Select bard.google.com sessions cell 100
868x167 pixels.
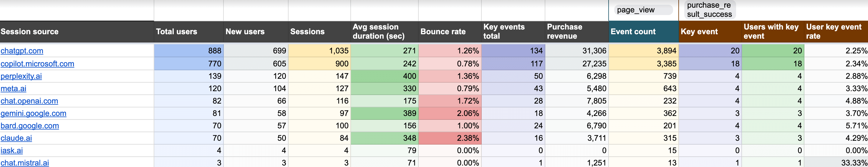[319, 126]
